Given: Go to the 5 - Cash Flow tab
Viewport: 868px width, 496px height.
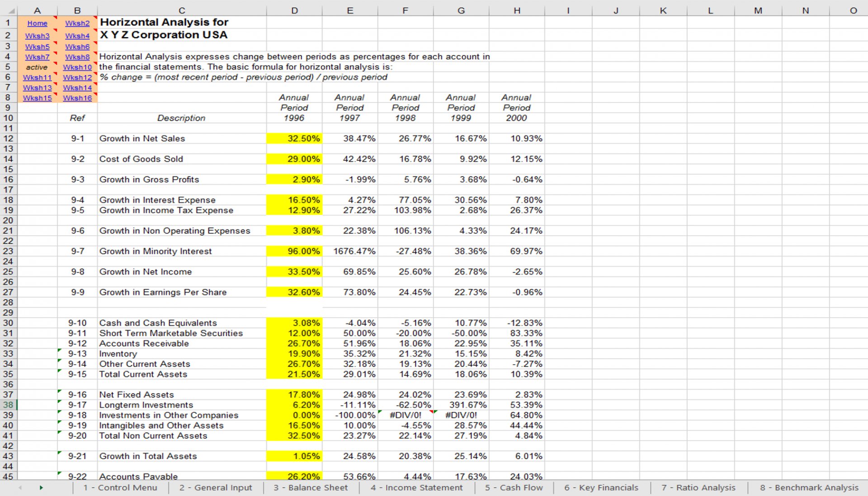Looking at the screenshot, I should click(x=514, y=487).
